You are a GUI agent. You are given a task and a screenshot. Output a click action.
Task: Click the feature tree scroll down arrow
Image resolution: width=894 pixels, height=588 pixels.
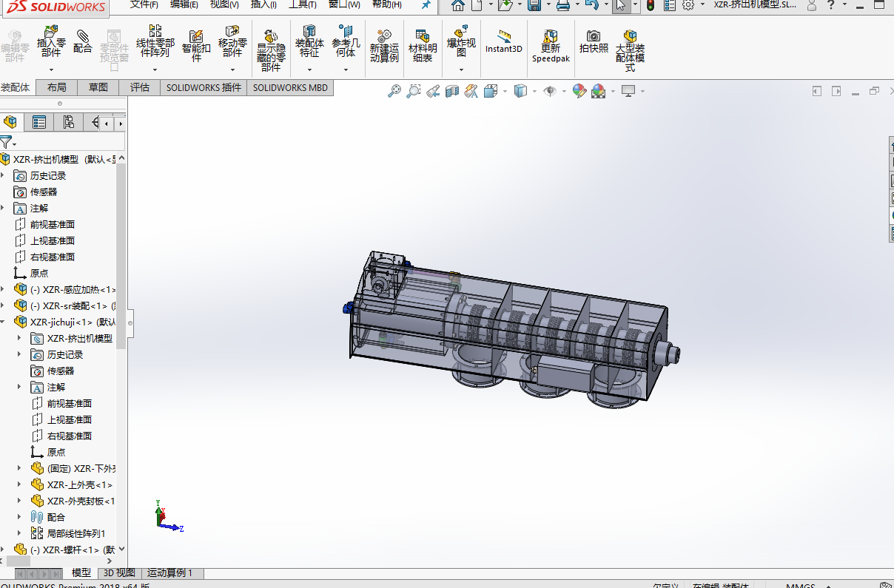tap(121, 550)
